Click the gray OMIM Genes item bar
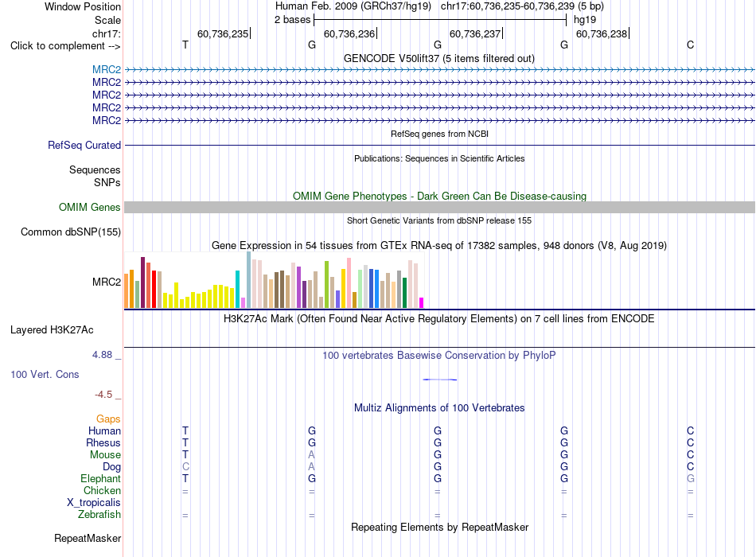 tap(439, 208)
